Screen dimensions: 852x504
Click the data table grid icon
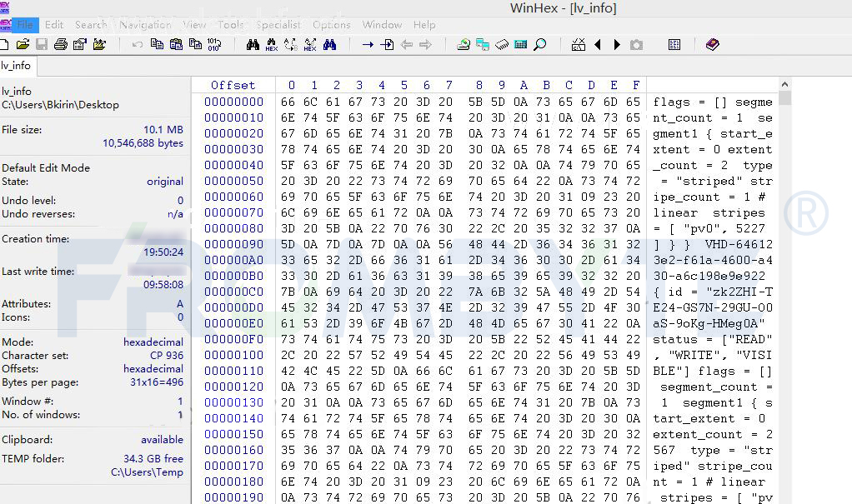tap(674, 44)
